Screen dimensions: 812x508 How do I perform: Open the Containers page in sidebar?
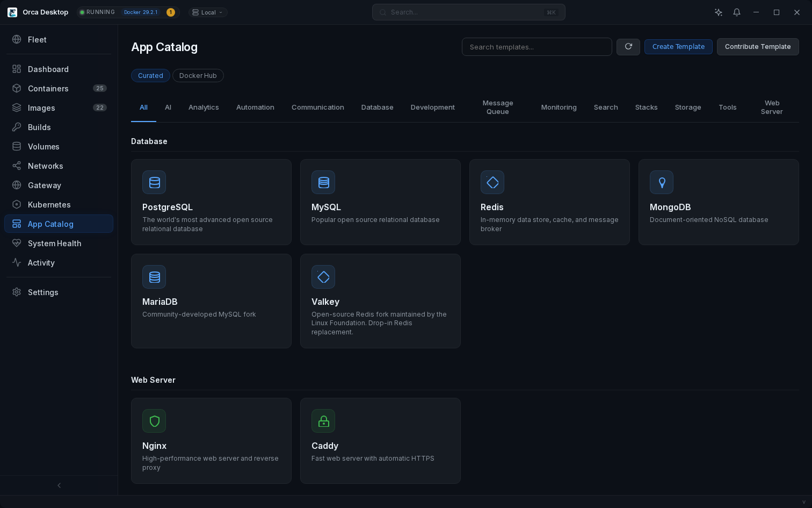(x=59, y=88)
